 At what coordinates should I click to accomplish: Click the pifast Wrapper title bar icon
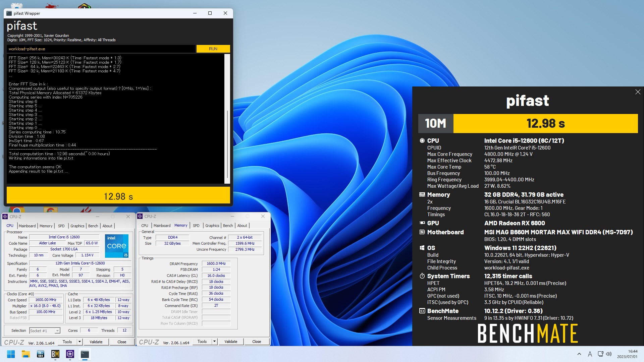coord(9,13)
